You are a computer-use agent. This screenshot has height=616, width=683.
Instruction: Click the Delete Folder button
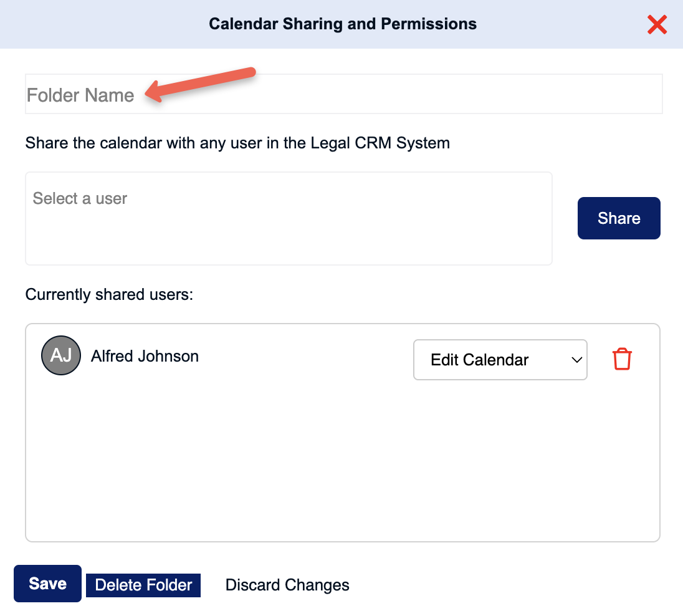tap(143, 585)
